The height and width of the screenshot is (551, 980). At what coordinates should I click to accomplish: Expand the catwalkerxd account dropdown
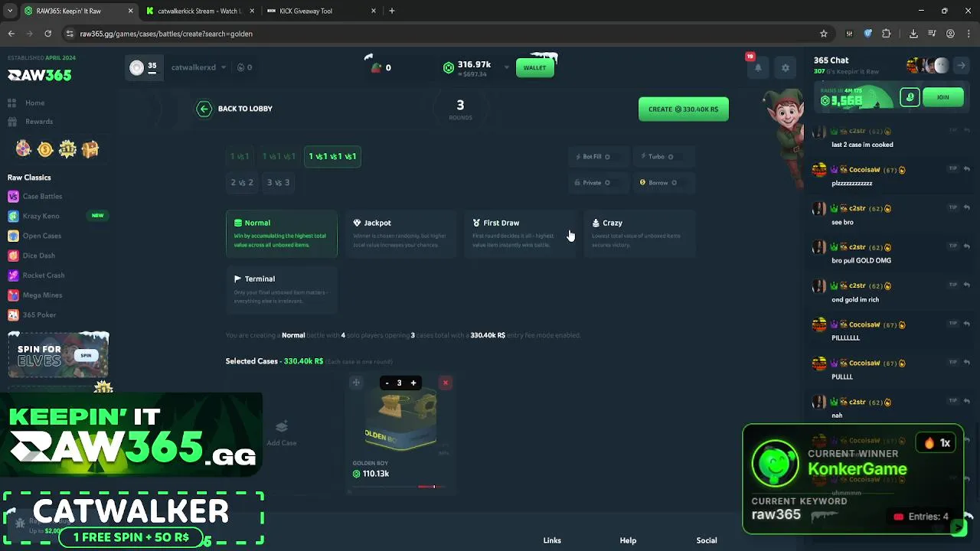(x=224, y=67)
